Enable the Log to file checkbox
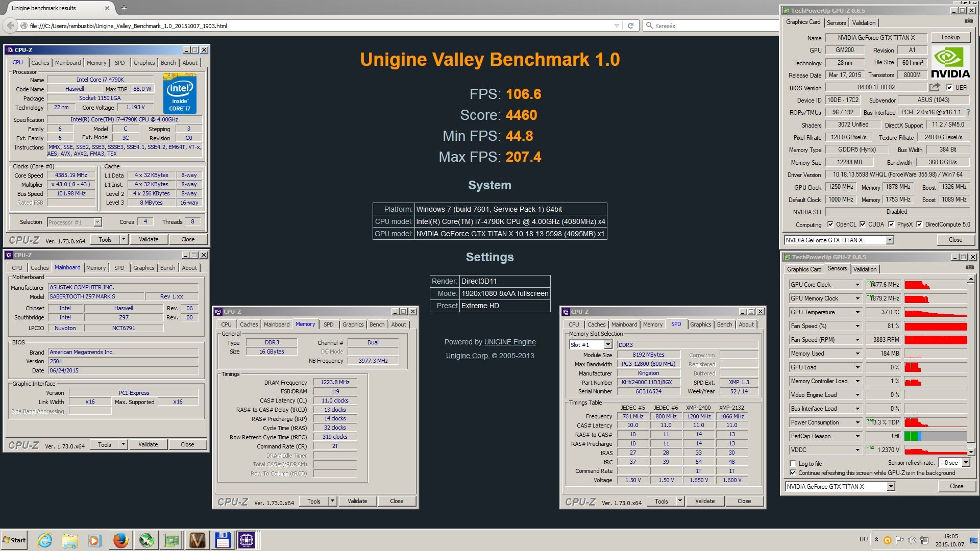980x551 pixels. pos(793,463)
